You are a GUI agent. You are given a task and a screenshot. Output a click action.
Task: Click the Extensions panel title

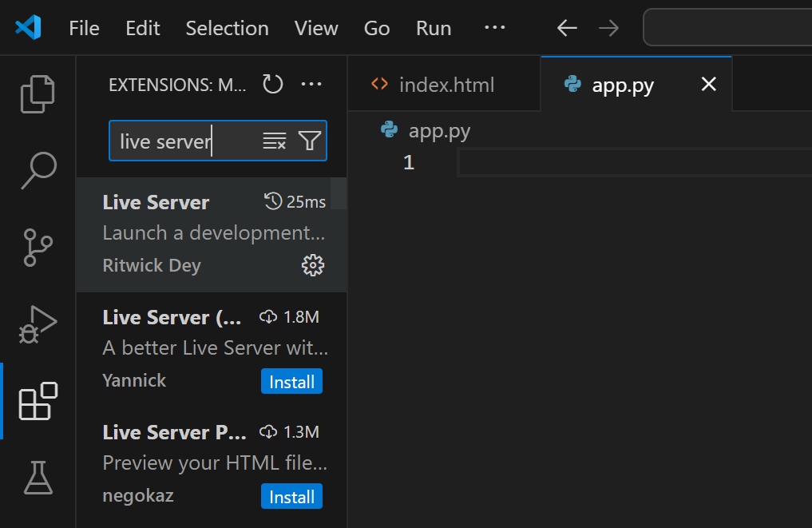177,85
